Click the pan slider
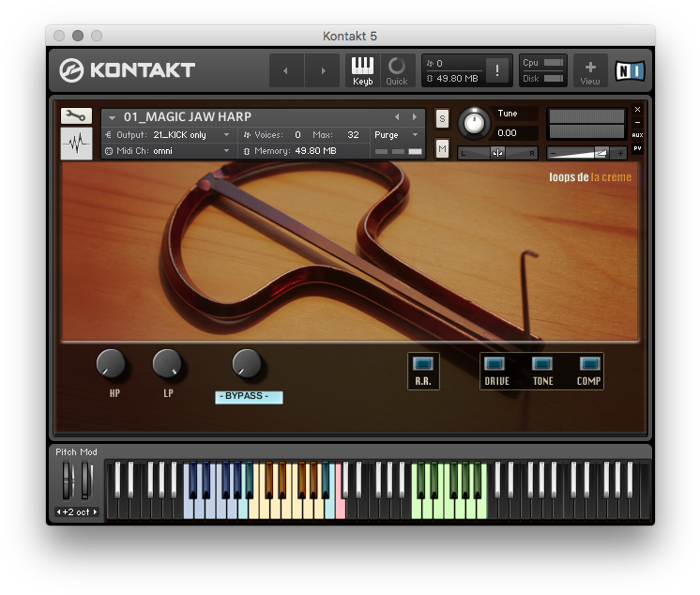The width and height of the screenshot is (700, 595). (497, 153)
